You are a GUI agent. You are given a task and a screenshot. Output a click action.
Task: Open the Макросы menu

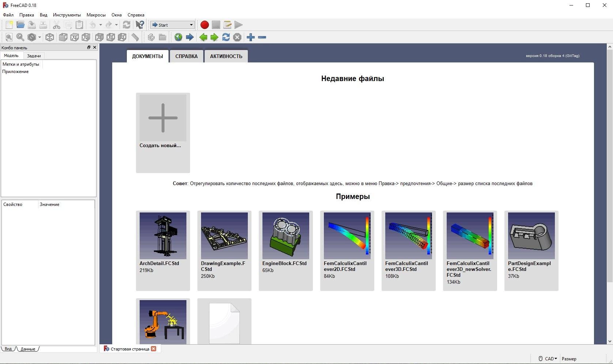96,15
